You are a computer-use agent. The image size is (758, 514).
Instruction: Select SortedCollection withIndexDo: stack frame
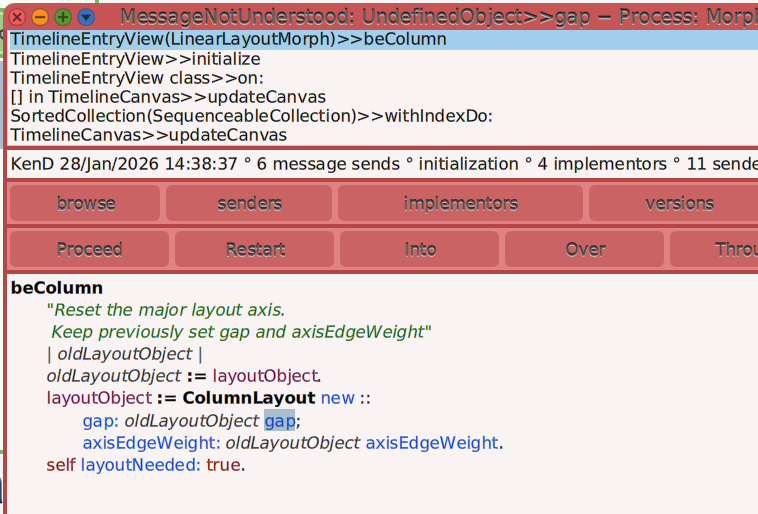point(251,116)
